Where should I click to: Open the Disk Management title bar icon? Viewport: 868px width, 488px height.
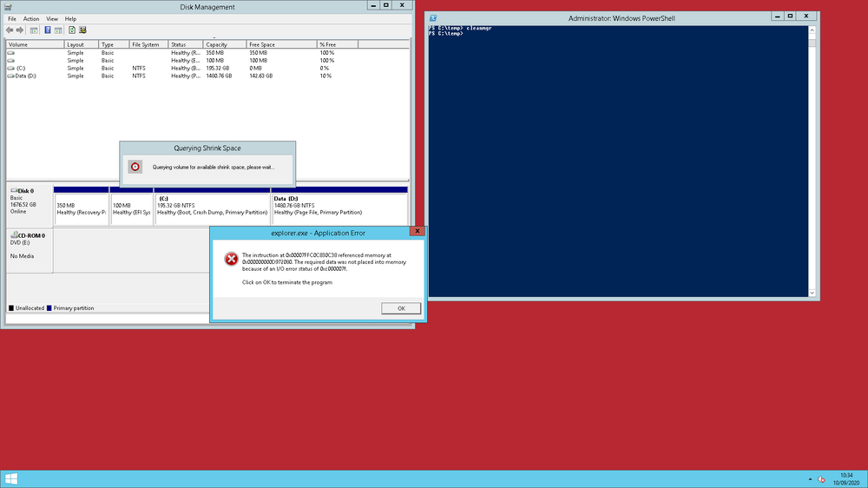coord(8,7)
